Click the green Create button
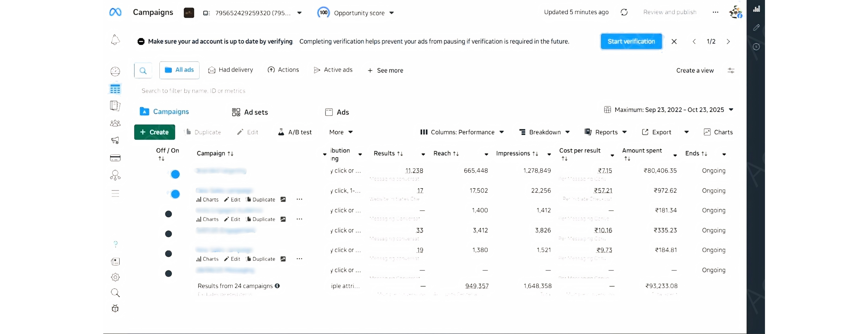Screen dimensions: 868x334 [x=155, y=132]
